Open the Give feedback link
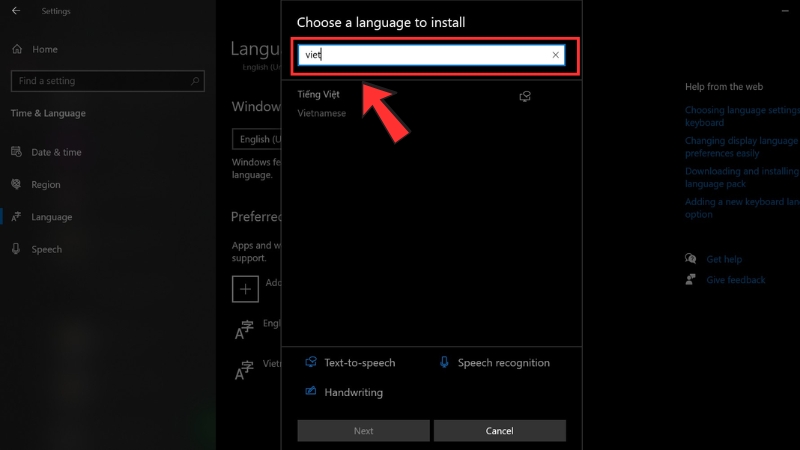 [735, 280]
